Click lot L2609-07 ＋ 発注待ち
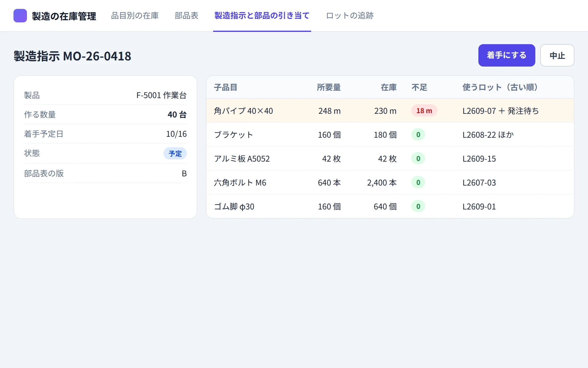 tap(501, 111)
